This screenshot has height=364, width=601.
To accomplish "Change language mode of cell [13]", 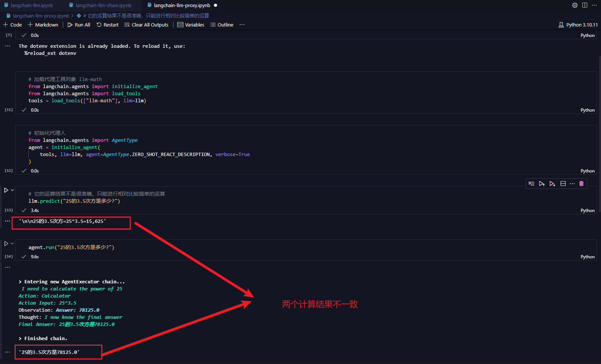I will 588,211.
